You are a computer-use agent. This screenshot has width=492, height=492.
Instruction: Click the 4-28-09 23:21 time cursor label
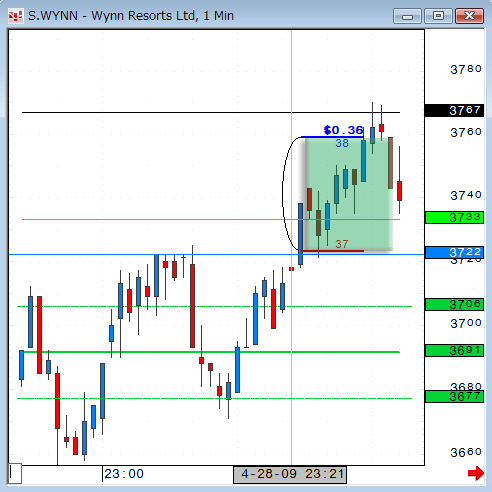tap(290, 475)
